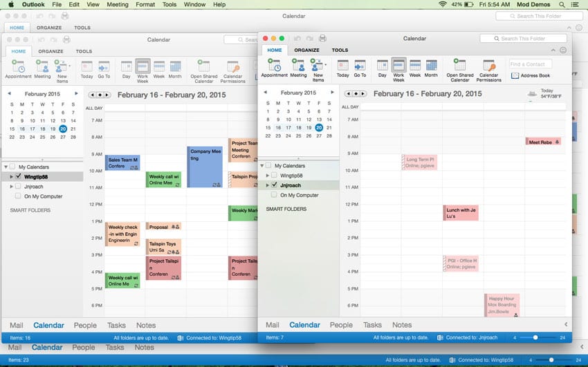The height and width of the screenshot is (367, 588).
Task: Uncheck Jnjroach calendar checkbox in front window
Action: 275,185
